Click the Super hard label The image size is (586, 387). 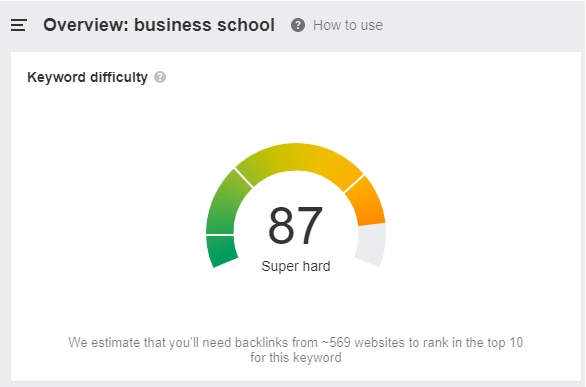(296, 266)
